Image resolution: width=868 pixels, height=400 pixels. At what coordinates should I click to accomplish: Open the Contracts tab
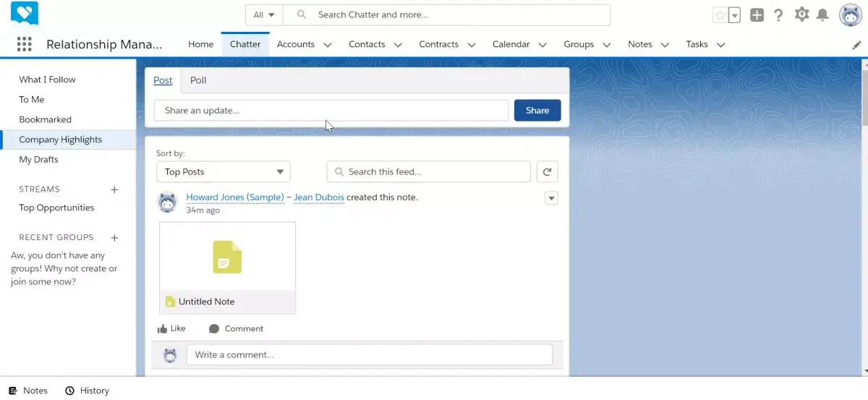coord(439,44)
